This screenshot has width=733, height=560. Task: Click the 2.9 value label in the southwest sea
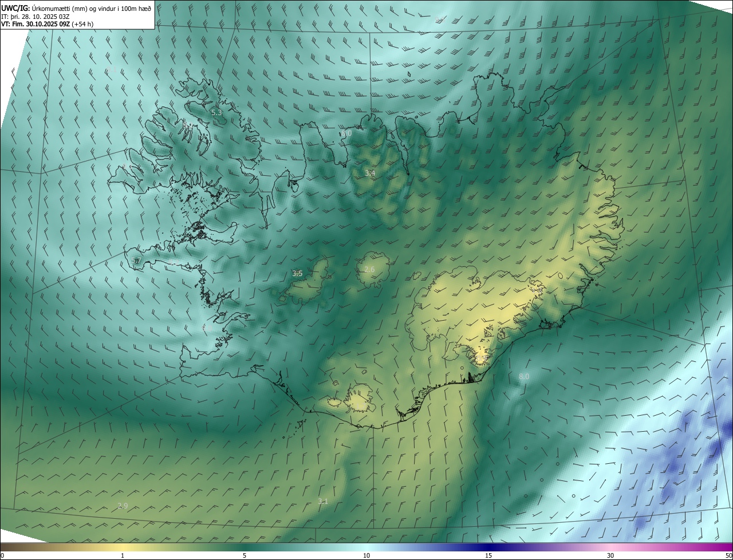[x=123, y=506]
